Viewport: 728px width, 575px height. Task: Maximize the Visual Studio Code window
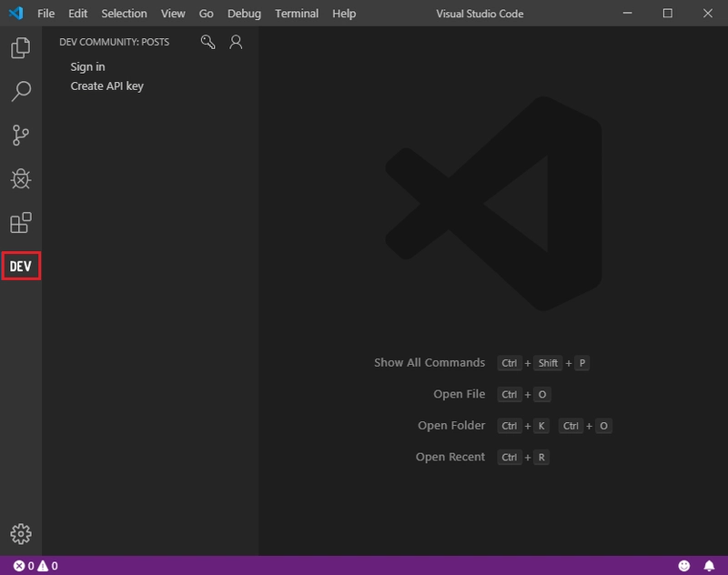coord(668,13)
